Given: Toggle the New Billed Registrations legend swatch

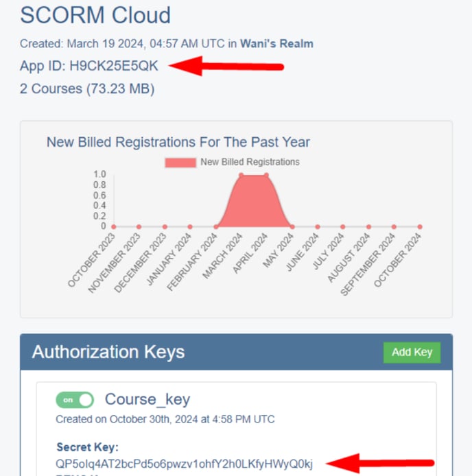Looking at the screenshot, I should click(x=180, y=163).
